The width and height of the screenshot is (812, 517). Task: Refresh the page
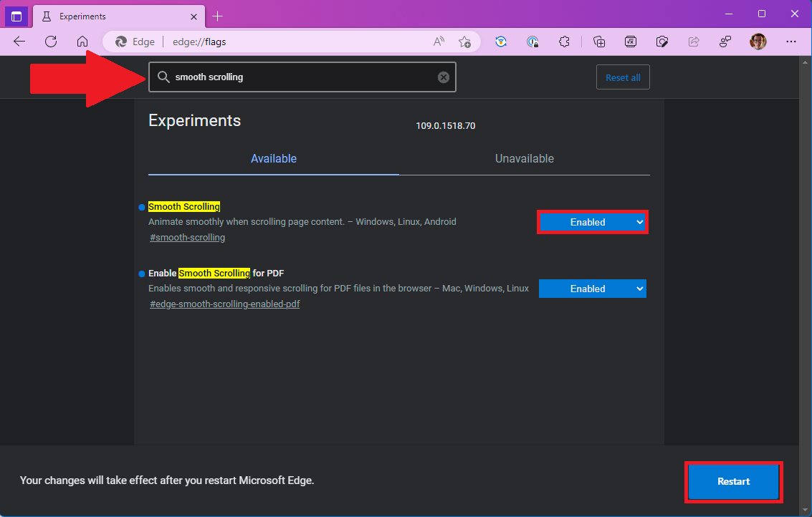pos(51,42)
